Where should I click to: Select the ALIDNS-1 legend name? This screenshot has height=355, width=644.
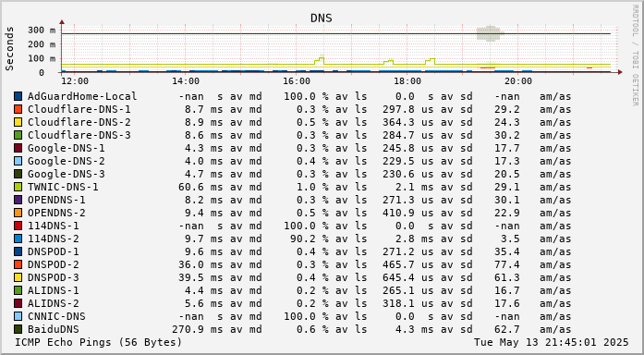53,290
